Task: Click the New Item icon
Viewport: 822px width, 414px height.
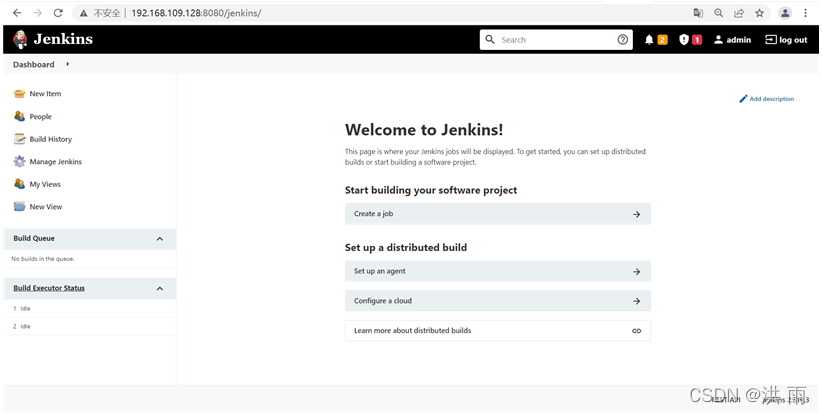Action: point(19,94)
